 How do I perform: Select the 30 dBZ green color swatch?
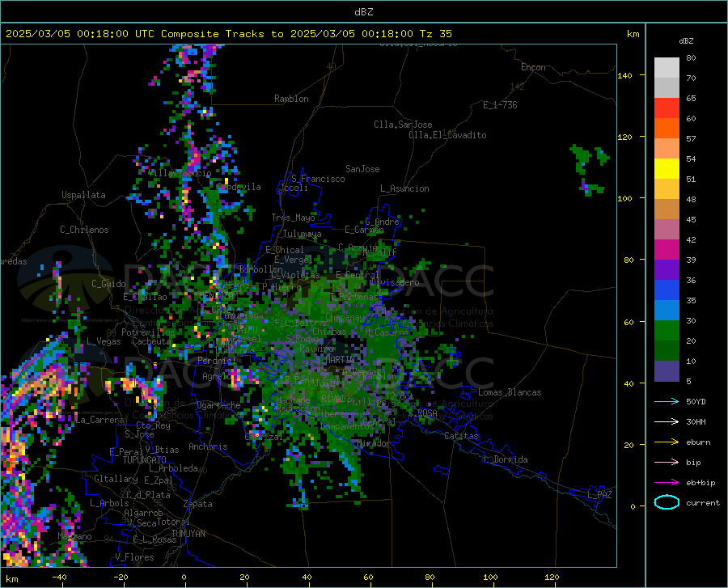pyautogui.click(x=667, y=331)
